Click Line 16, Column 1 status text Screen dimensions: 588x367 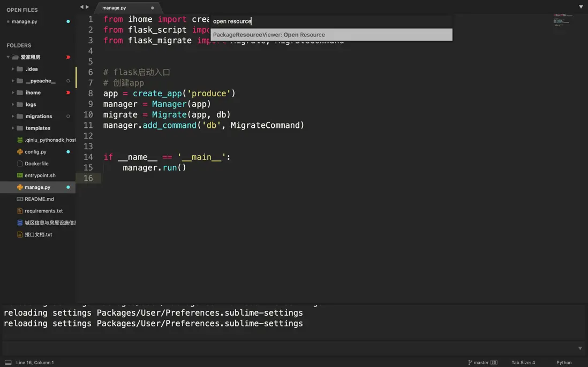point(35,363)
